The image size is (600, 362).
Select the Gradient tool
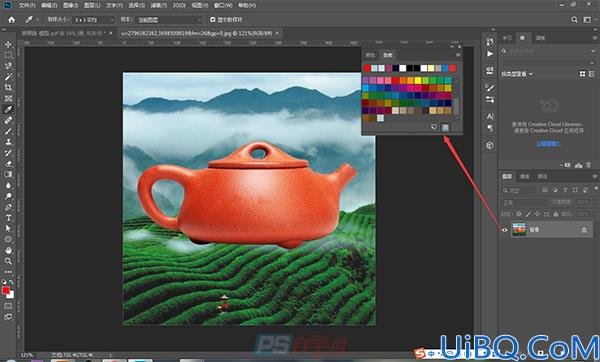(x=8, y=174)
